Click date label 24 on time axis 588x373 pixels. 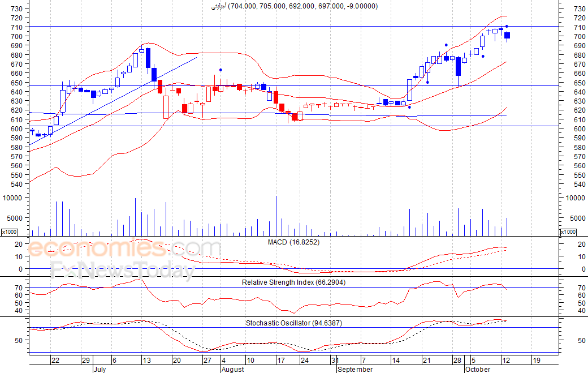pos(305,360)
